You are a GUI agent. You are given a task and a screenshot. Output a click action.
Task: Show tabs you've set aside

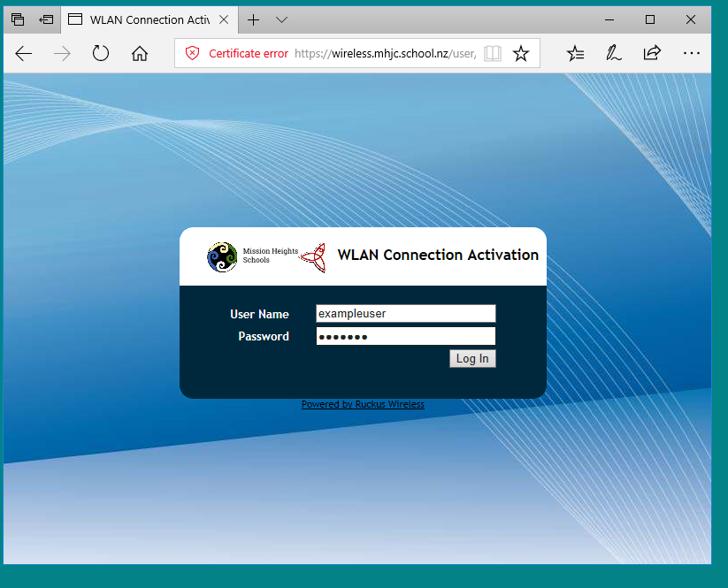click(19, 19)
